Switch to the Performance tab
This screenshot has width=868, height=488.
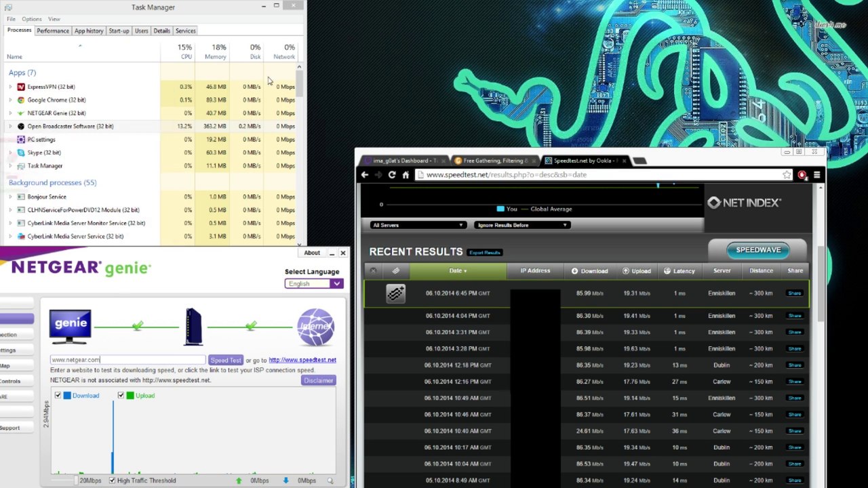pos(53,30)
